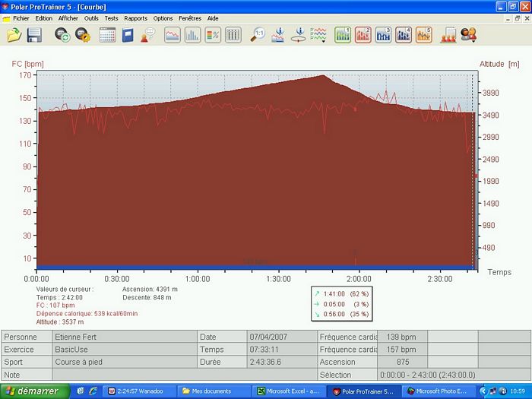
Task: Click the démarrer Start button
Action: tap(33, 391)
